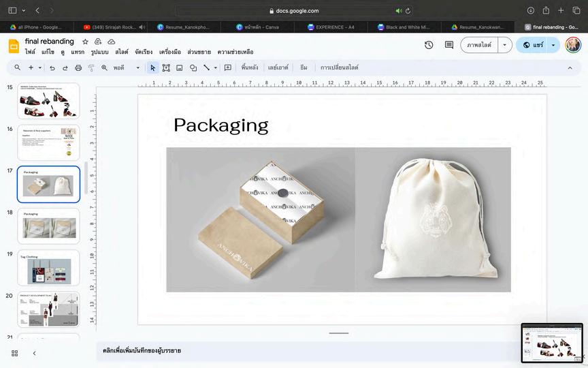Open the แทรก menu

[x=78, y=52]
